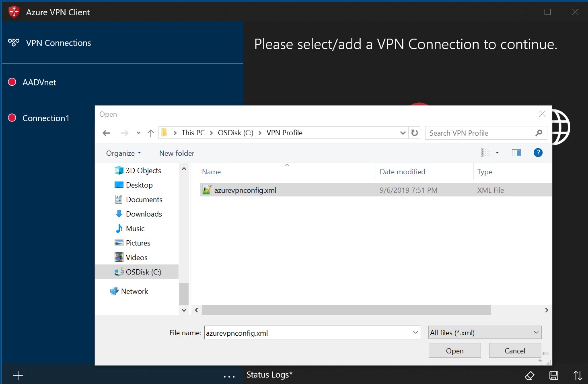Select the Connection1 status indicator
This screenshot has height=384, width=588.
pos(12,118)
